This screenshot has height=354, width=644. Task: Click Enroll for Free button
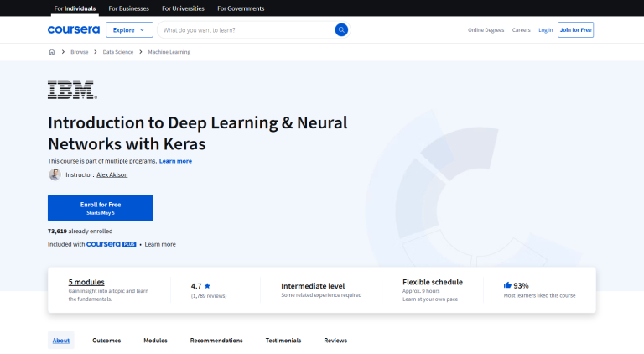(x=101, y=208)
